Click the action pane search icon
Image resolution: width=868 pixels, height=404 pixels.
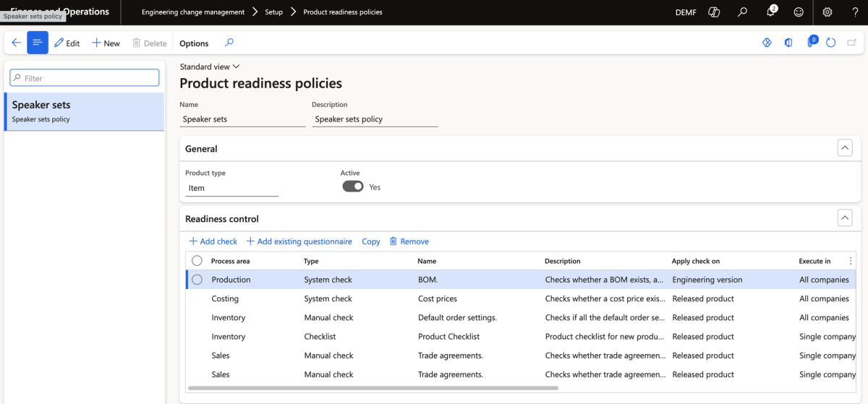[229, 43]
